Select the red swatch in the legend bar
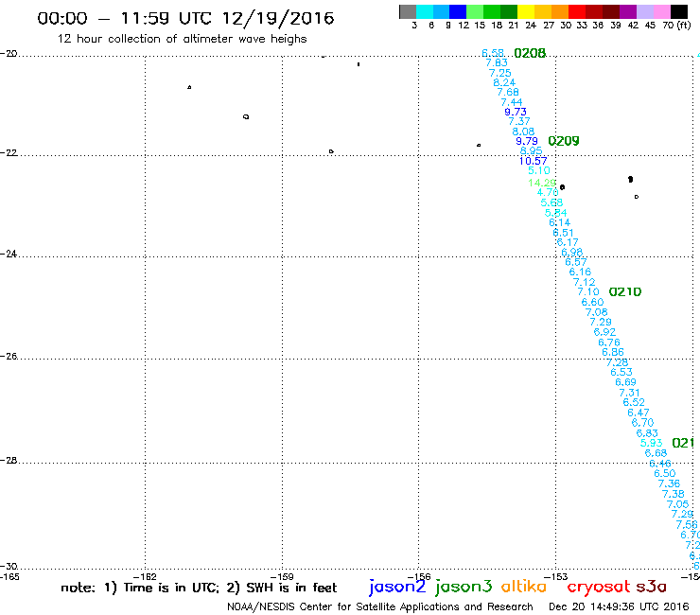This screenshot has height=615, width=700. point(577,11)
